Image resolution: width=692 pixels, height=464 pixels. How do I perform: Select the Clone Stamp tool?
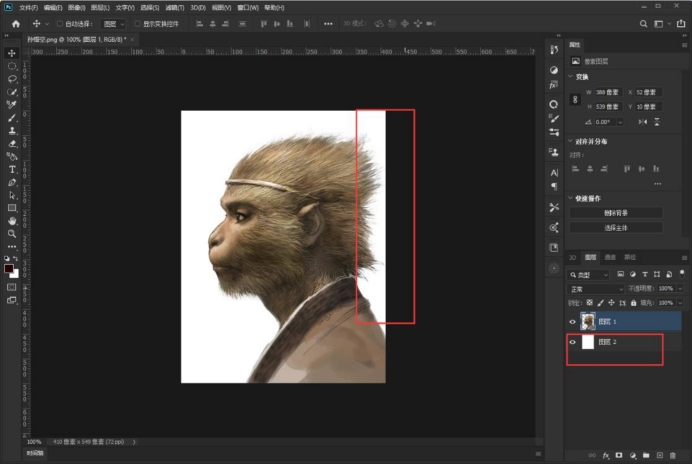point(12,131)
